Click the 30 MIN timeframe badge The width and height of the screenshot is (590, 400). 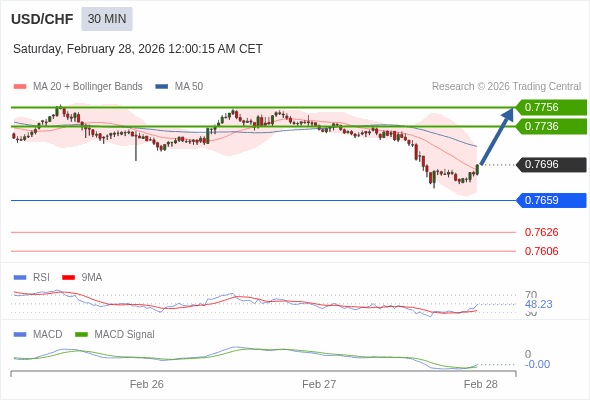(107, 19)
